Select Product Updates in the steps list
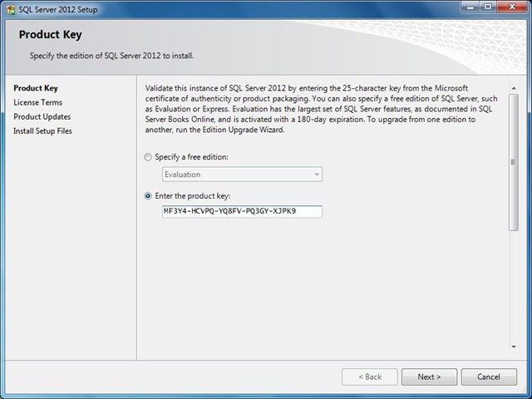This screenshot has height=399, width=532. [42, 116]
